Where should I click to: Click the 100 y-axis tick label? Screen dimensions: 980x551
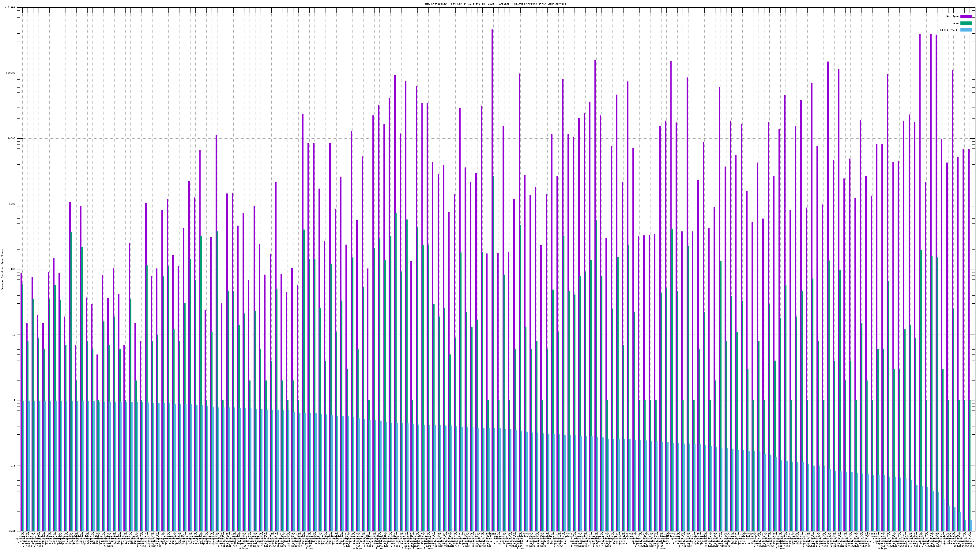pos(13,269)
